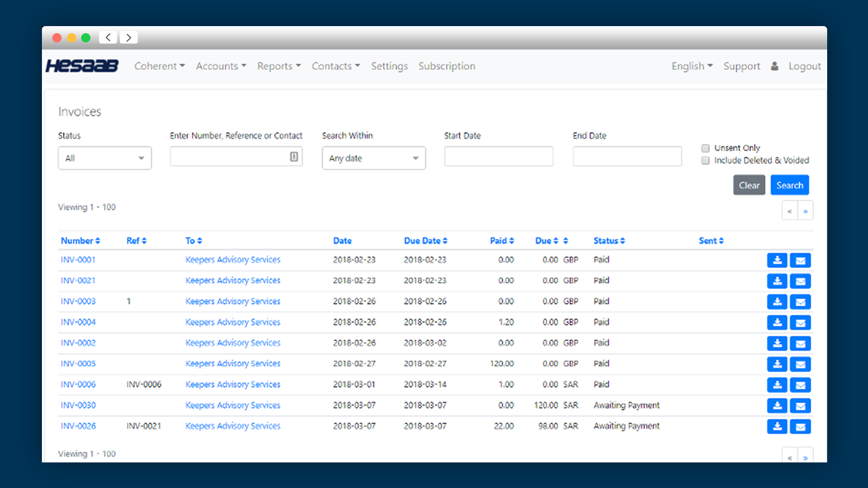Viewport: 868px width, 488px height.
Task: Open invoice INV-0006 link
Action: [x=78, y=385]
